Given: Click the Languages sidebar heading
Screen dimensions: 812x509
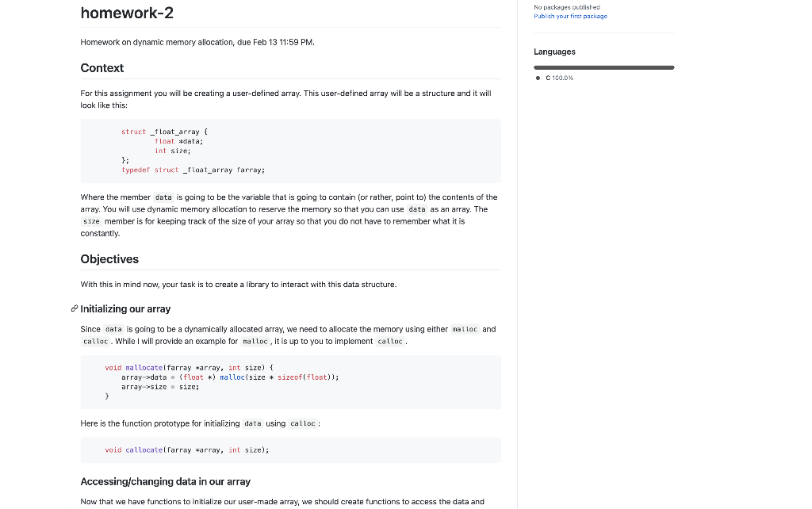Looking at the screenshot, I should tap(554, 52).
